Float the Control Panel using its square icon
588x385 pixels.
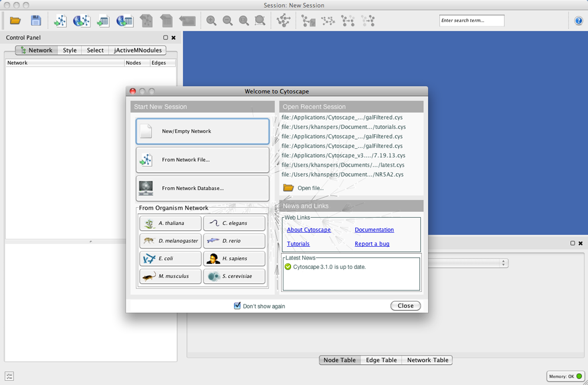click(x=165, y=38)
